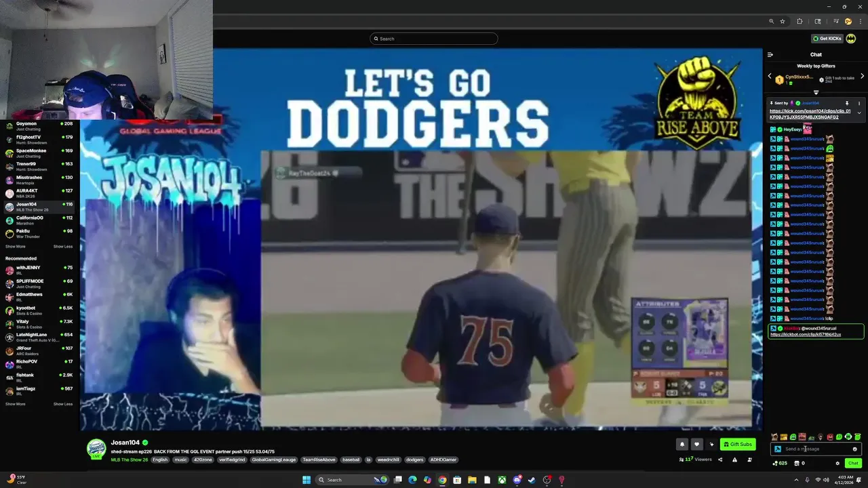The image size is (868, 488).
Task: Collapse following list with Show Less
Action: coord(63,247)
